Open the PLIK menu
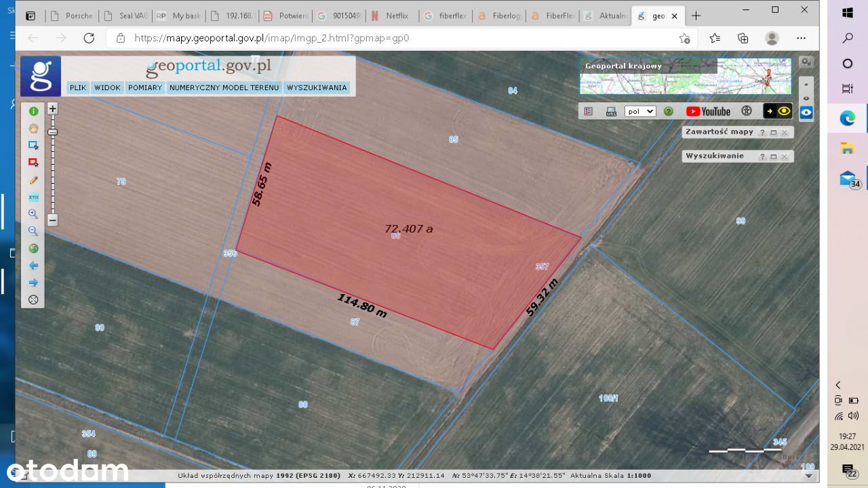 [78, 87]
